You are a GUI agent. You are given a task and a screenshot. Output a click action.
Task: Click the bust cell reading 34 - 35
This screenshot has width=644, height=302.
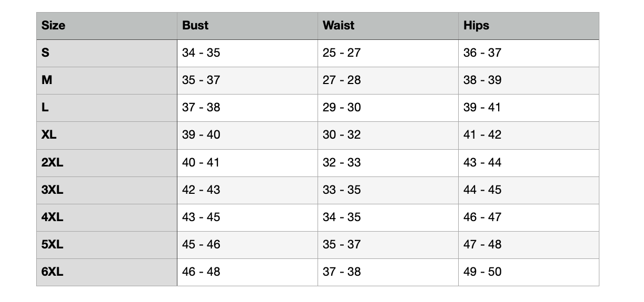[247, 53]
